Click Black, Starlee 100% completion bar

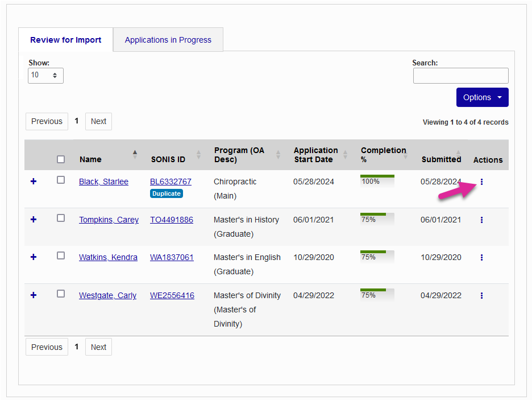[377, 181]
